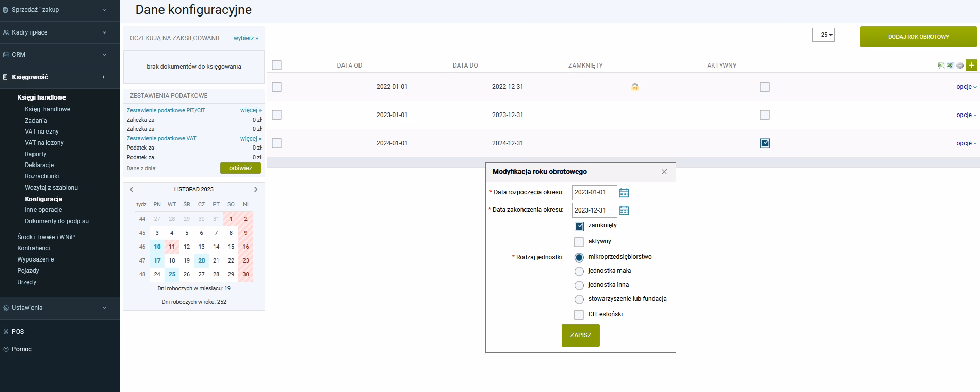The image size is (980, 392).
Task: Open calendar picker for Data rozpoczęcia okresu
Action: click(x=624, y=193)
